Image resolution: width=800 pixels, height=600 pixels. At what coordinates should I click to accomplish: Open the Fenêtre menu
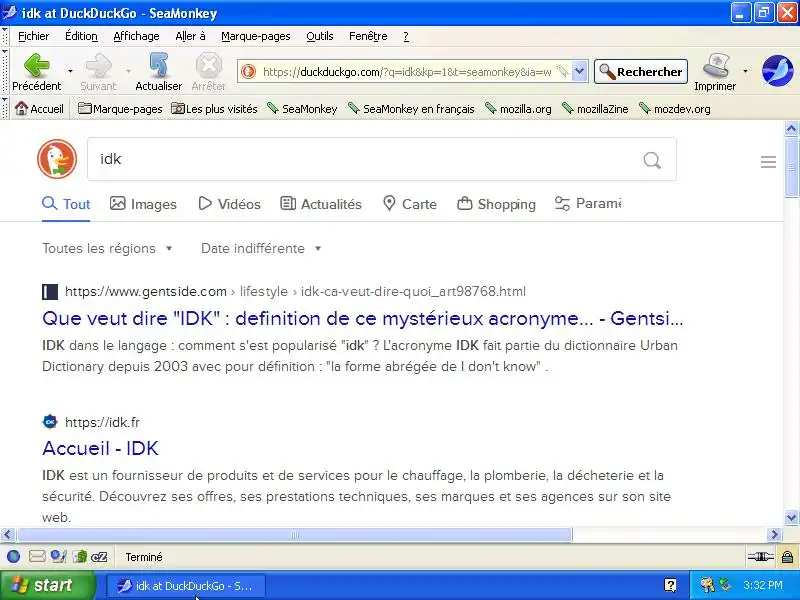tap(368, 36)
